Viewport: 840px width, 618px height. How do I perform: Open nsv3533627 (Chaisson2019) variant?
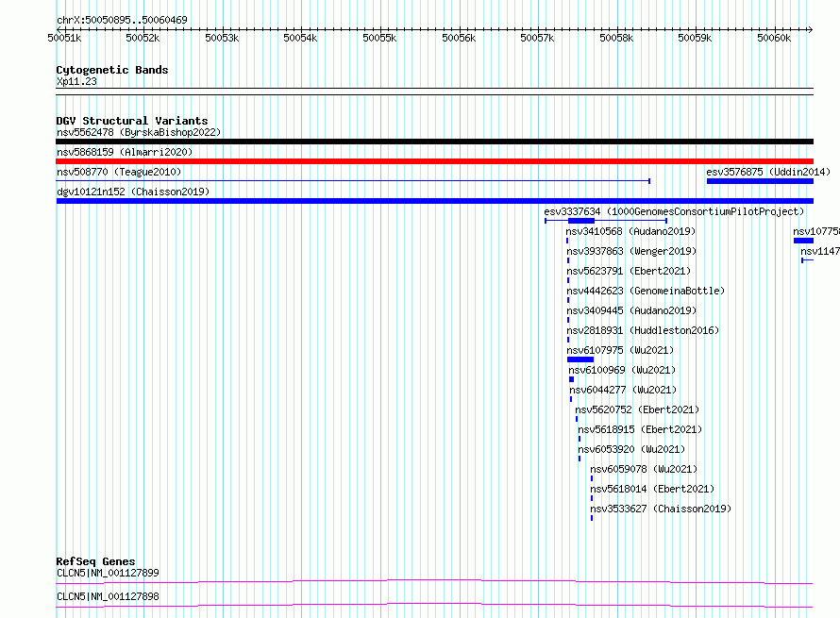tap(661, 509)
